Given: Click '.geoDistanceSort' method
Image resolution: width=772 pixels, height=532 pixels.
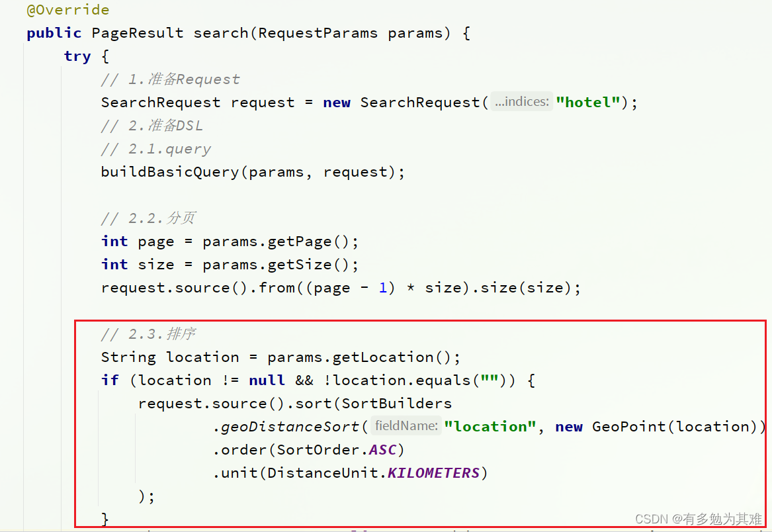Looking at the screenshot, I should point(286,427).
